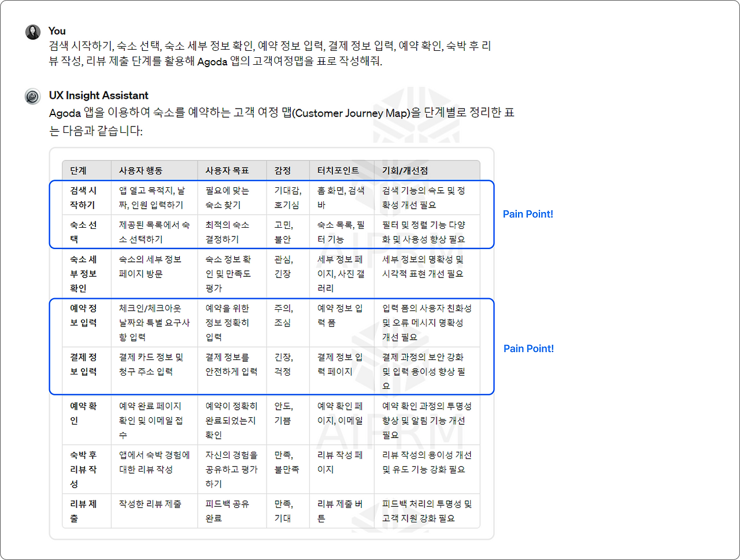The height and width of the screenshot is (560, 740).
Task: Highlight the emotion cell 기대감, 호기심
Action: click(288, 198)
